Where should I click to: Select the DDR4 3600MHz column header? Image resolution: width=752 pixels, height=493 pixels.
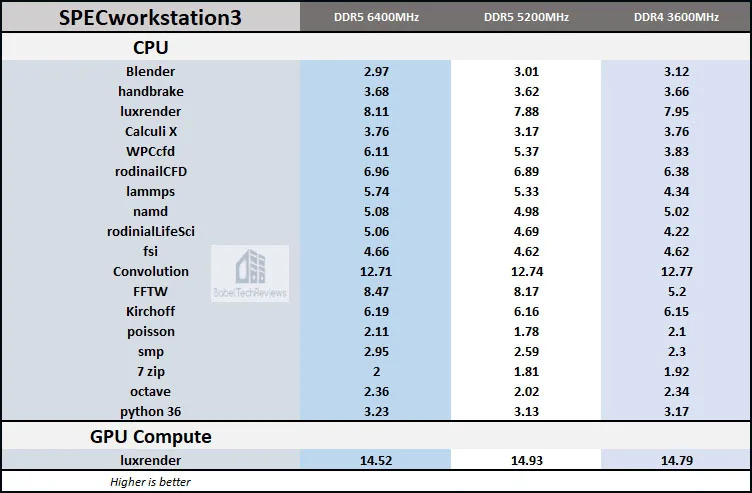[x=676, y=17]
